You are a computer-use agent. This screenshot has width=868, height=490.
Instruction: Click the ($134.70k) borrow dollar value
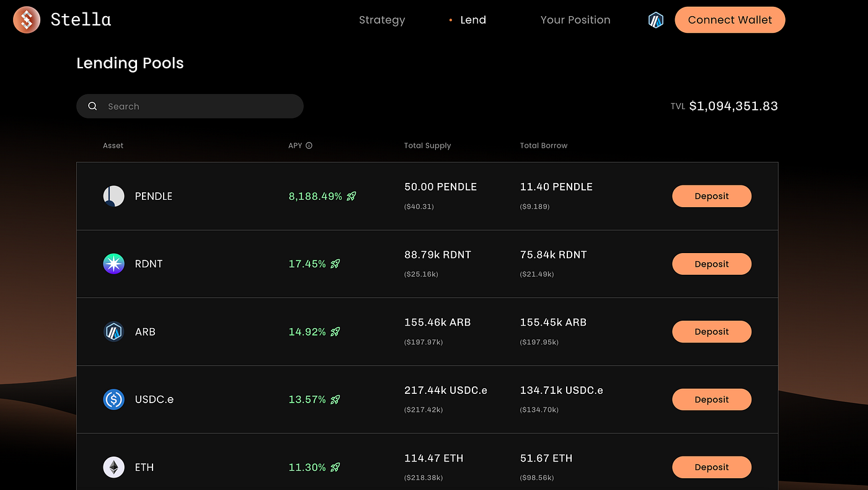pyautogui.click(x=539, y=410)
